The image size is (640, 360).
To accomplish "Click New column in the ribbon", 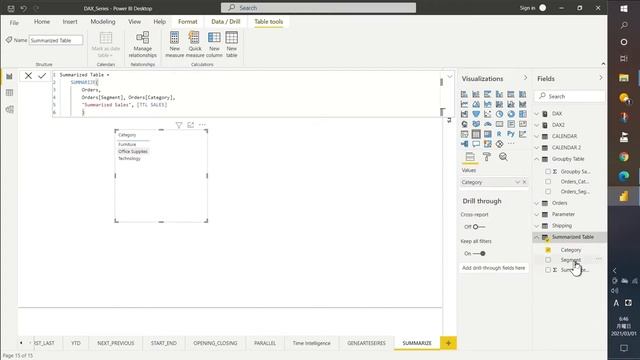I will (x=214, y=44).
